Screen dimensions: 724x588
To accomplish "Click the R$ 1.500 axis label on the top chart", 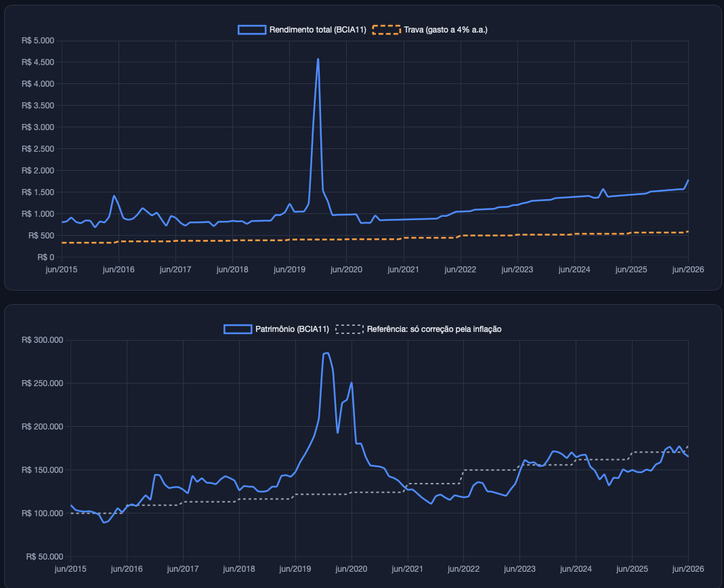I will (38, 192).
